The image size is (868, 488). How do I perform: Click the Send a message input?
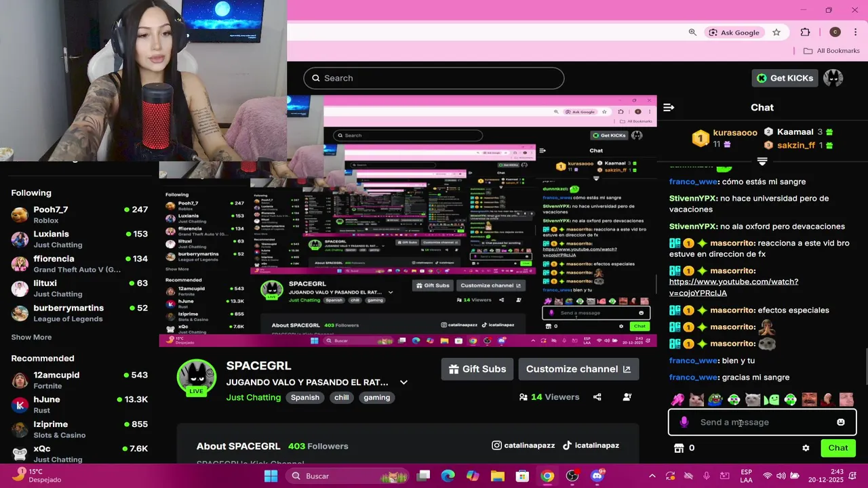[762, 422]
